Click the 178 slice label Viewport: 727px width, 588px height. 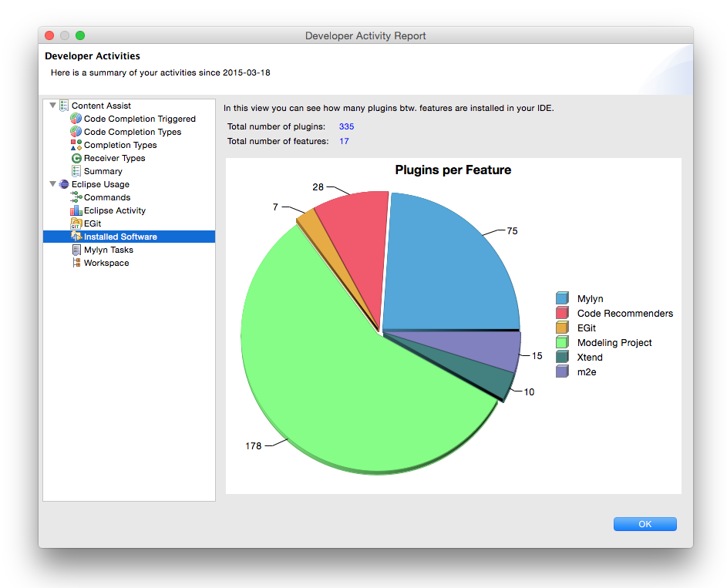(254, 445)
